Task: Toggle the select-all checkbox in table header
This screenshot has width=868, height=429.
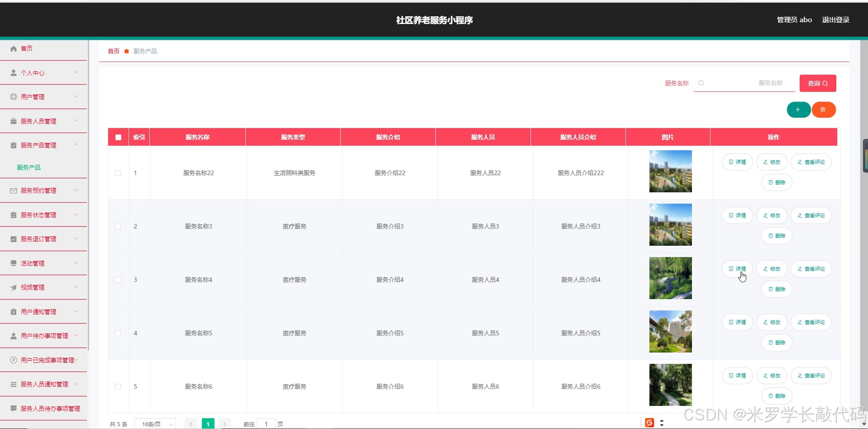Action: click(119, 137)
